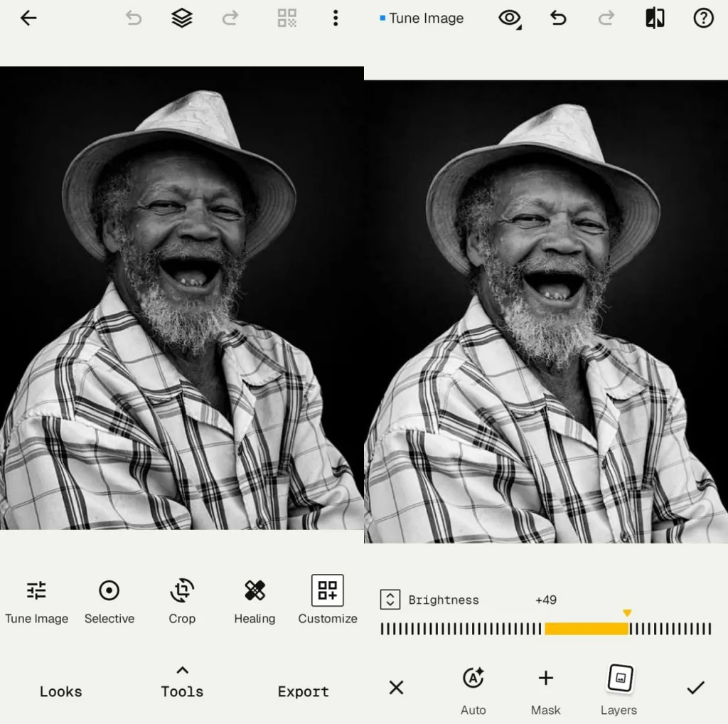Toggle the before/after compare icon
The height and width of the screenshot is (724, 728).
655,18
